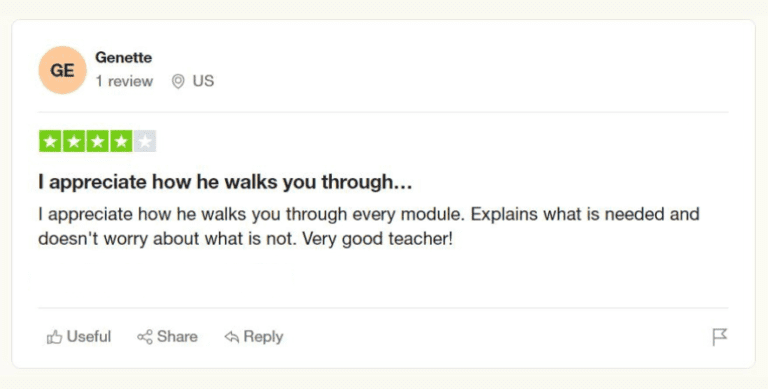Select the second green star

(x=73, y=141)
